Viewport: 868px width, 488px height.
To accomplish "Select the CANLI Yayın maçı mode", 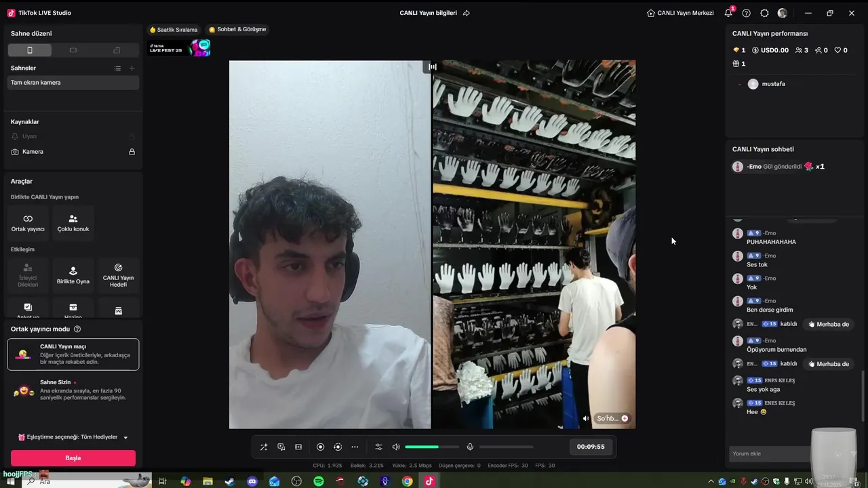I will point(73,354).
